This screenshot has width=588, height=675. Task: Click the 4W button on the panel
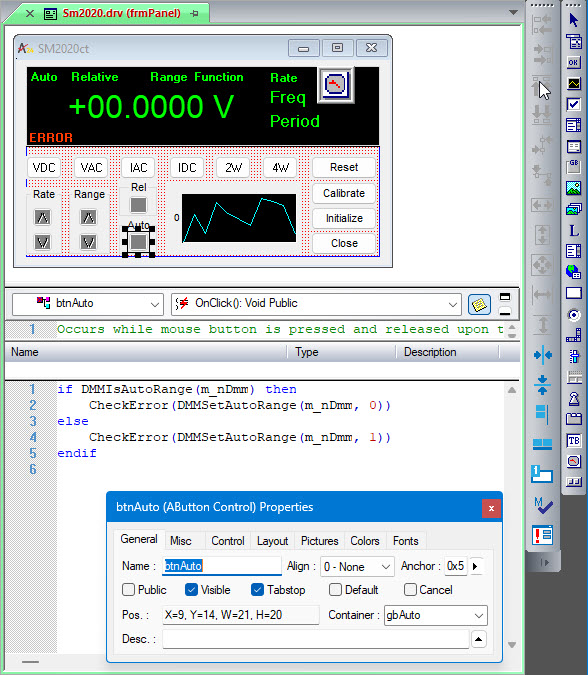click(280, 167)
